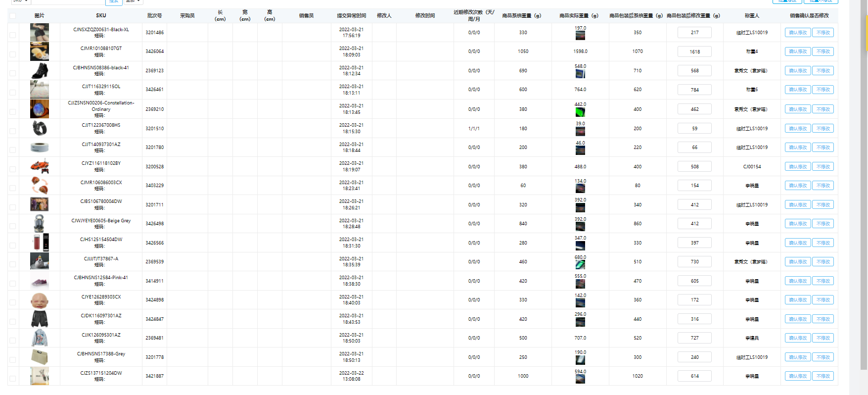Tick the checkbox beside CJYZ116118102BY

click(x=12, y=169)
